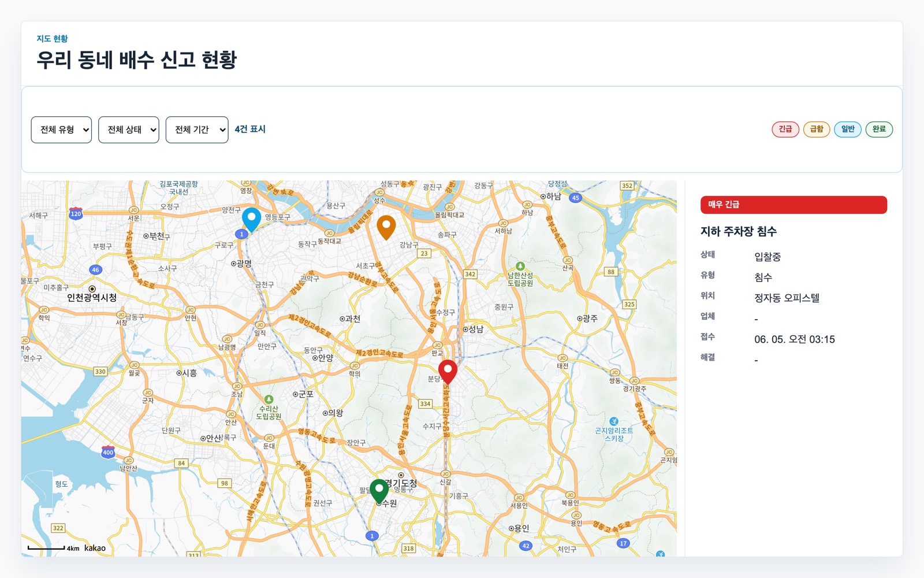Click the 입찰중 status value
The height and width of the screenshot is (578, 924).
click(x=767, y=257)
